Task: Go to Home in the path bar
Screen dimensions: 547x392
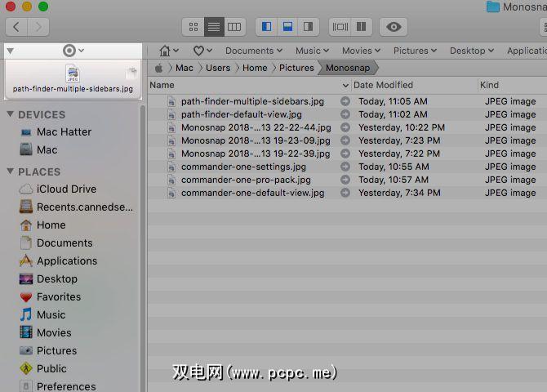Action: 255,68
